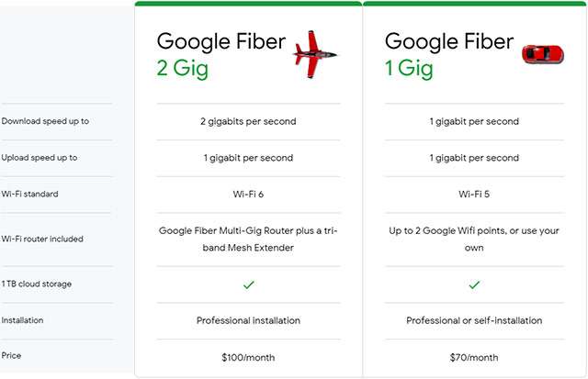
Task: Click the Wi-Fi router included label
Action: click(x=42, y=239)
